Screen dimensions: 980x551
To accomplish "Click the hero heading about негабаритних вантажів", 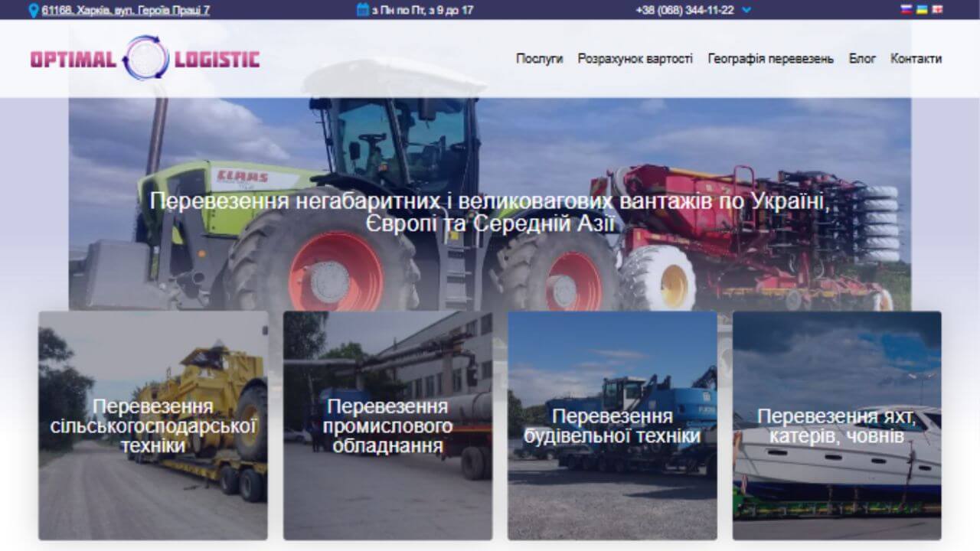I will click(490, 212).
